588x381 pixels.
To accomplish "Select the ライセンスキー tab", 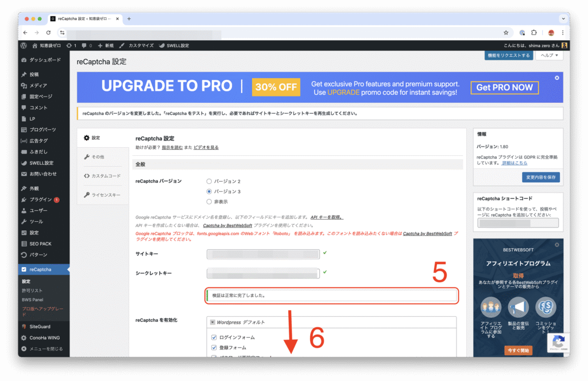I will point(103,195).
